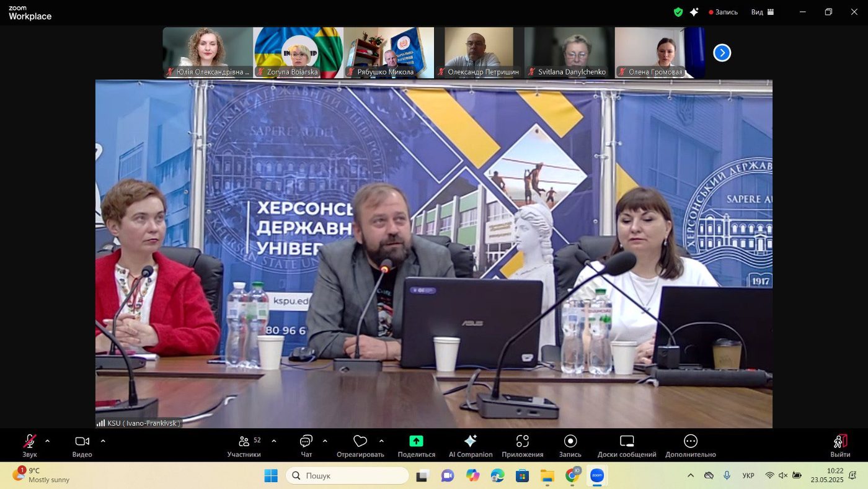Select Олександр Петришин's video thumbnail
868x489 pixels.
tap(479, 53)
